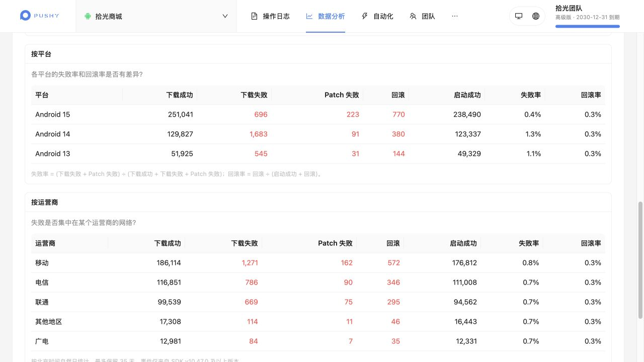The height and width of the screenshot is (362, 644).
Task: Expand the 拾光商城 app selector chevron
Action: [x=225, y=16]
